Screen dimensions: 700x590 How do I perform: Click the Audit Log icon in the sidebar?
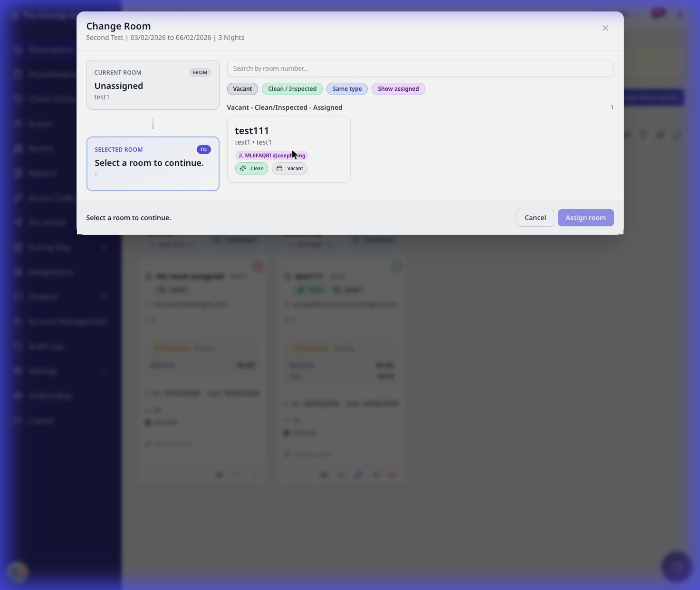18,346
